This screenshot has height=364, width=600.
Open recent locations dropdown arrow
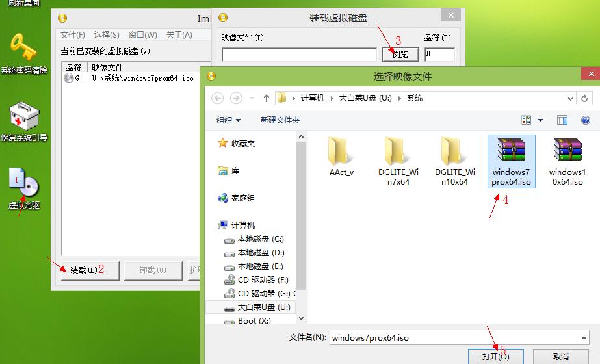(252, 98)
